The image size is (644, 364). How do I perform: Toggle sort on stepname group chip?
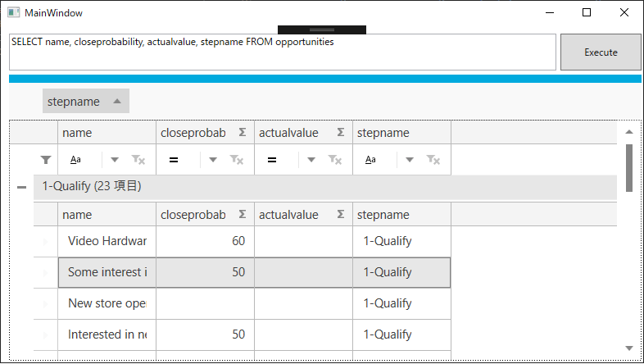(x=86, y=101)
